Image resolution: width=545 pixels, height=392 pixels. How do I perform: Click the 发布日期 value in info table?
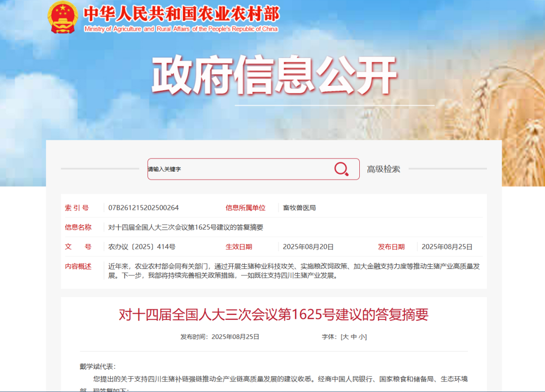point(447,247)
